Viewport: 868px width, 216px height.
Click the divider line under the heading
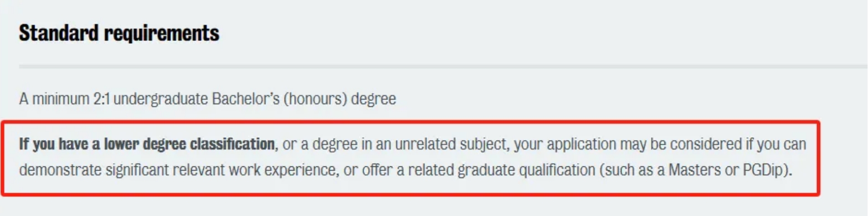443,66
